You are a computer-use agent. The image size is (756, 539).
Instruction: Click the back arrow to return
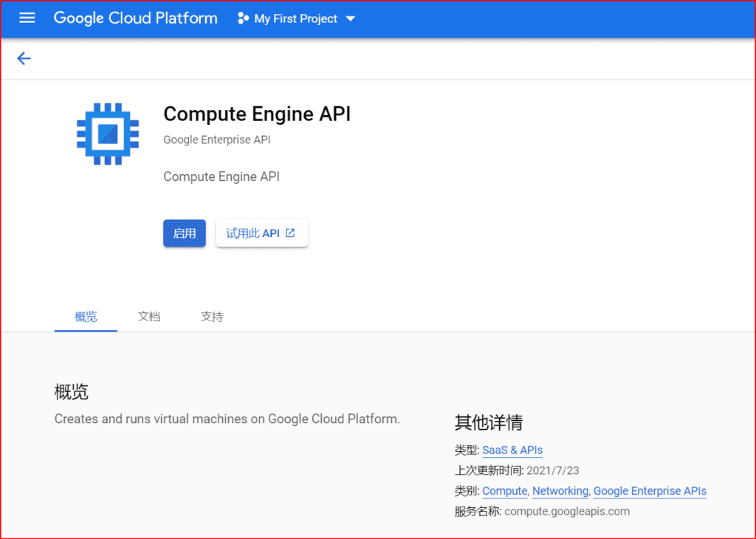coord(24,58)
